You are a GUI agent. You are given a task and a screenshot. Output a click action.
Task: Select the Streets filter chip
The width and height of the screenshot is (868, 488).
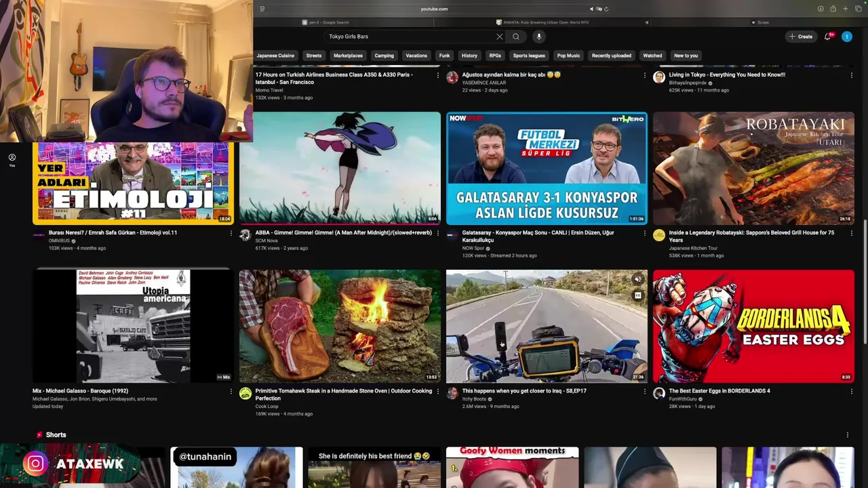[x=314, y=56]
